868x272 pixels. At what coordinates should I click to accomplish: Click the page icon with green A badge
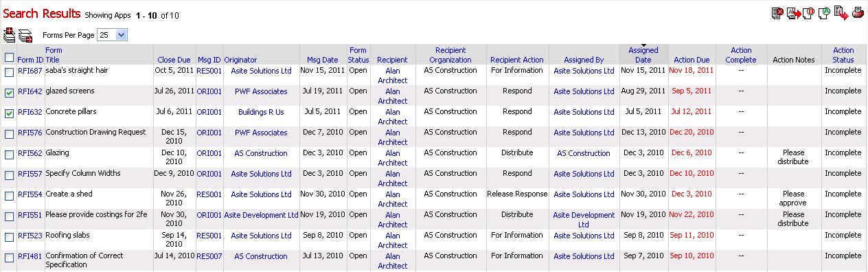824,13
